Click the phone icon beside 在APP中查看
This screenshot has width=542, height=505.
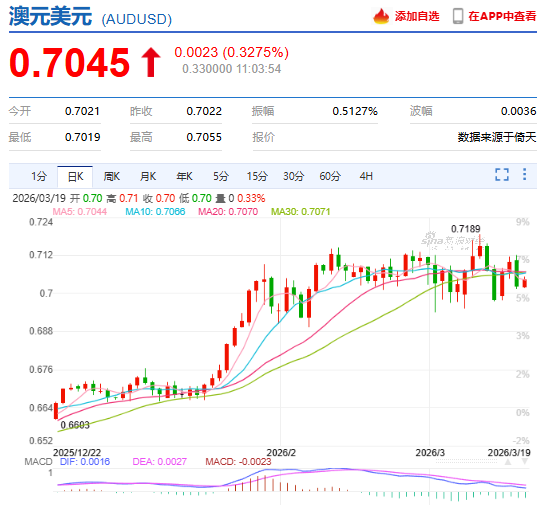coord(458,16)
